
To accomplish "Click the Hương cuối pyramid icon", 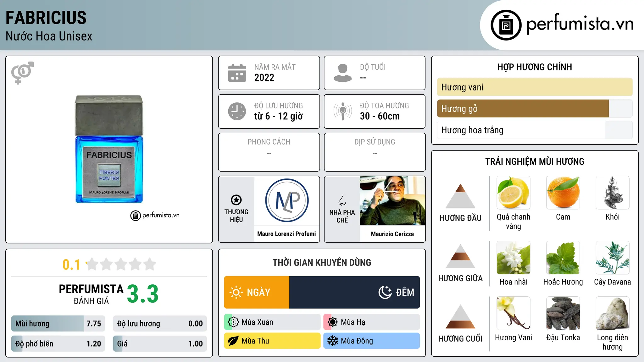I will [x=460, y=316].
